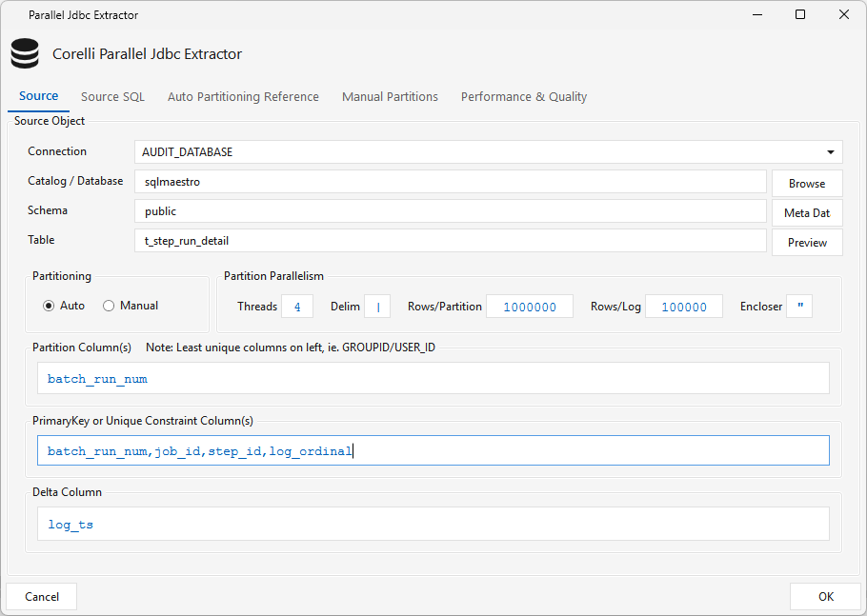
Task: Click the OK button
Action: [x=825, y=597]
